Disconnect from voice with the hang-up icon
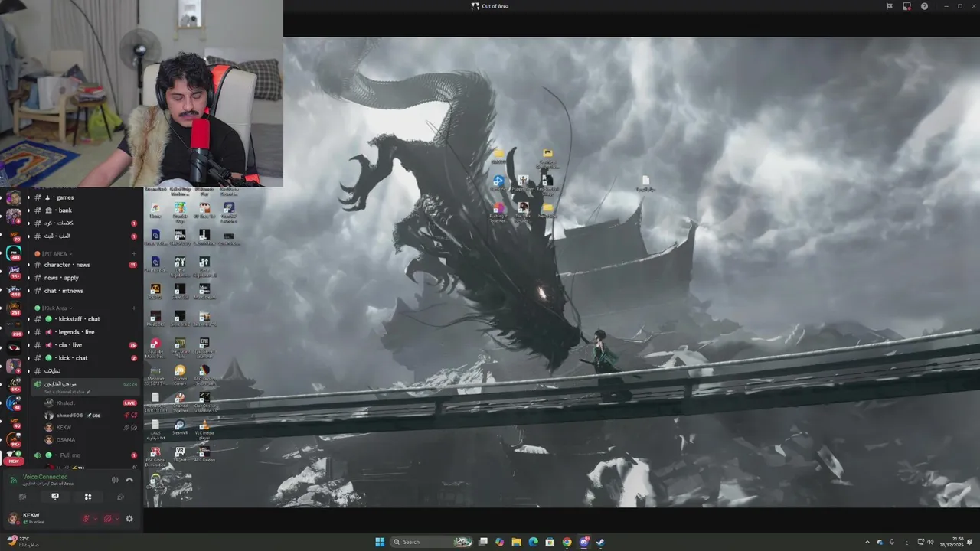 (x=129, y=480)
